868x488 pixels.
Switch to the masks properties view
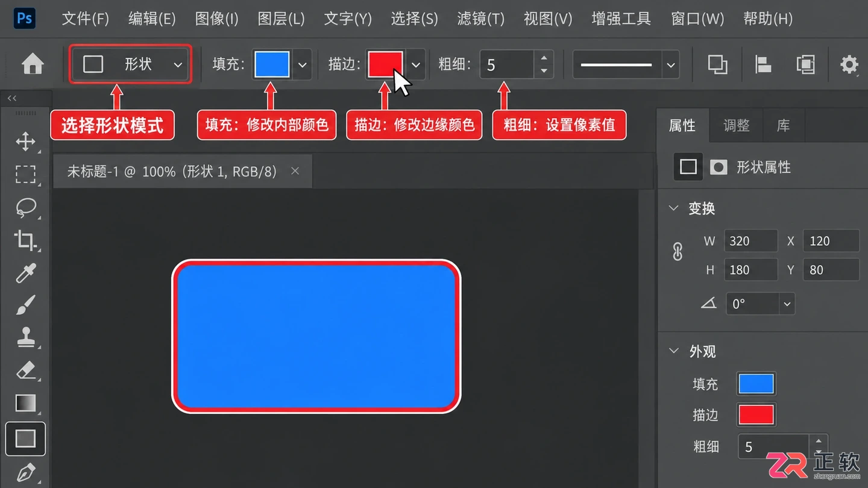719,167
